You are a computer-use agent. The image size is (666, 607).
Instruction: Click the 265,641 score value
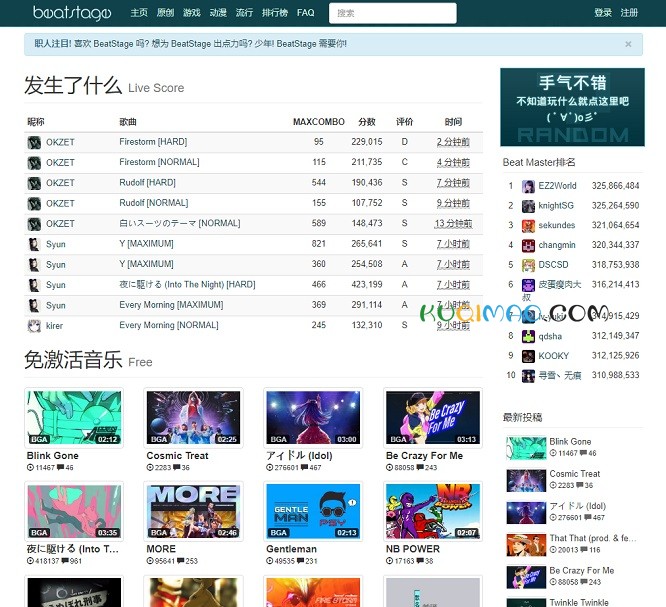pyautogui.click(x=367, y=244)
